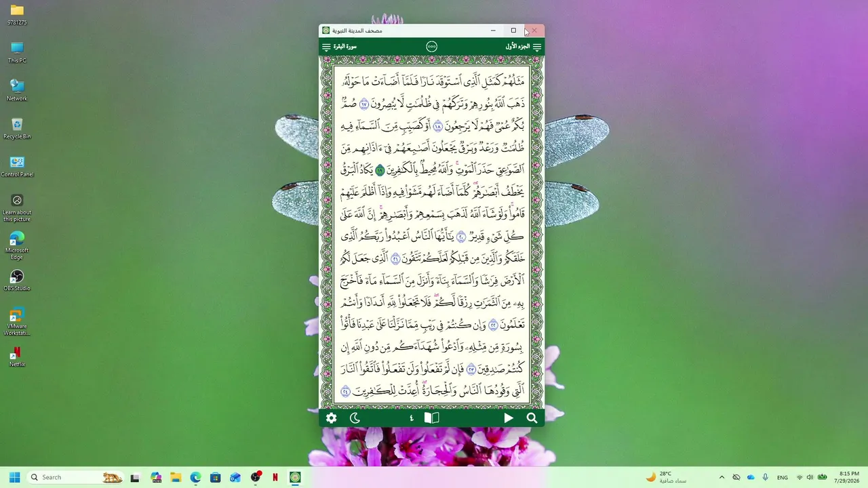Select the Recycle Bin desktop icon
The height and width of the screenshot is (488, 868).
(17, 128)
